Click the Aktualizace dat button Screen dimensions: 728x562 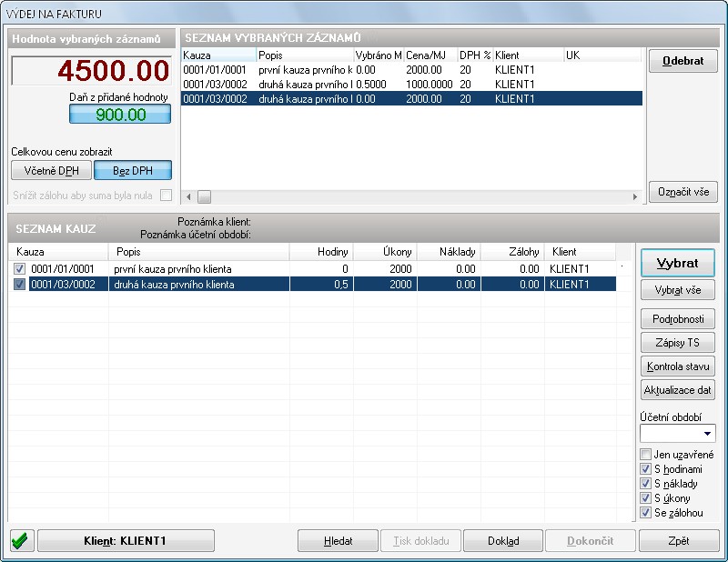click(x=677, y=390)
